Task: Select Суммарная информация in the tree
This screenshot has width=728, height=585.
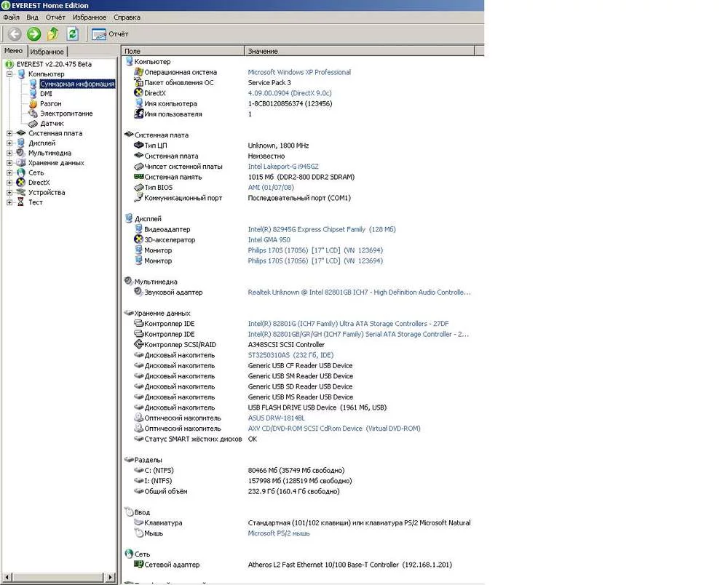Action: coord(77,84)
